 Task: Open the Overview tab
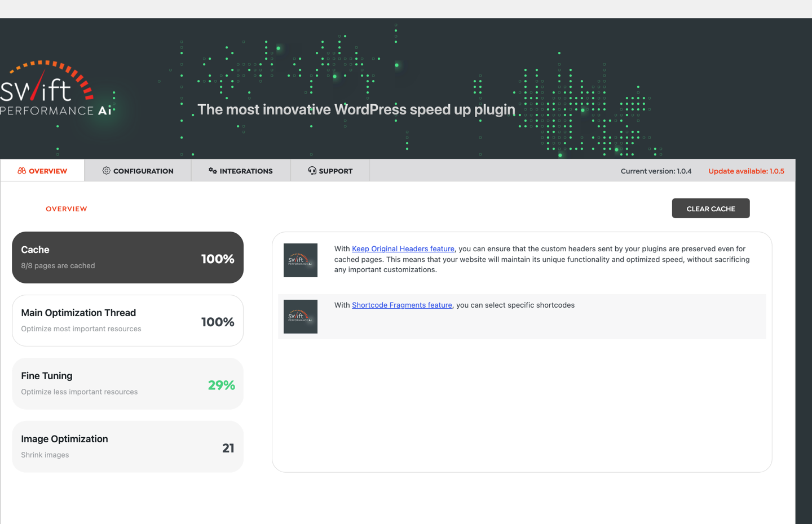coord(42,171)
